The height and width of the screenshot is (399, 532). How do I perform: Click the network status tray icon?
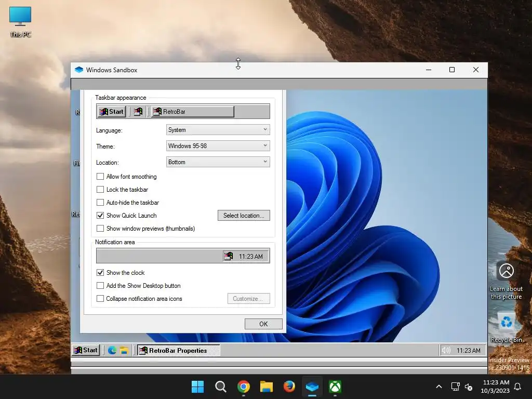[455, 387]
